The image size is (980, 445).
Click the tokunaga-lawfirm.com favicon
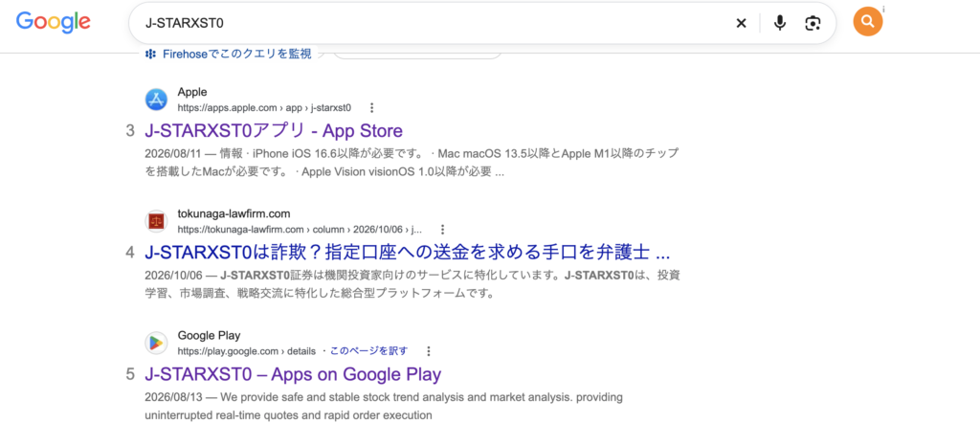point(156,221)
